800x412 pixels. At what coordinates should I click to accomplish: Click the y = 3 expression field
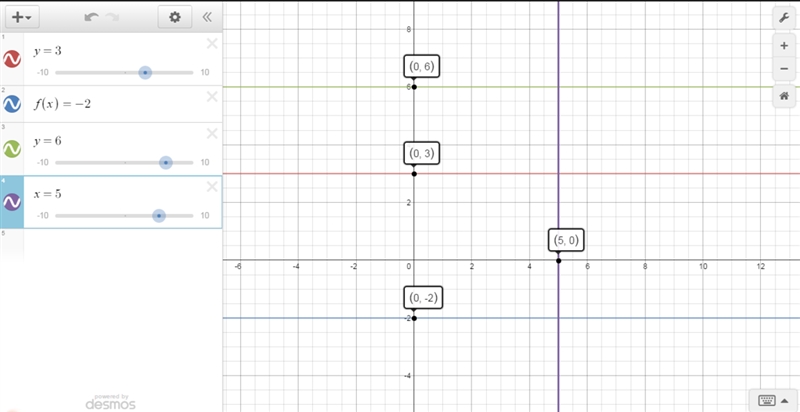pyautogui.click(x=48, y=51)
